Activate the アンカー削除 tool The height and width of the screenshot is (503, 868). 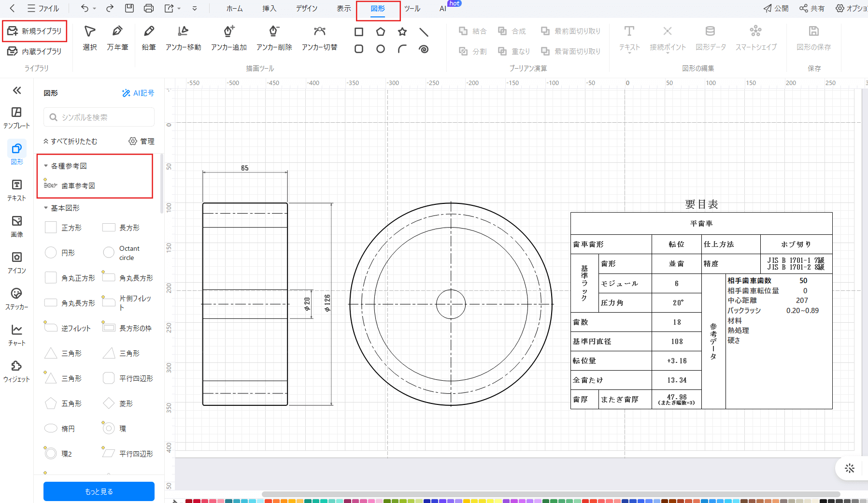pyautogui.click(x=274, y=38)
